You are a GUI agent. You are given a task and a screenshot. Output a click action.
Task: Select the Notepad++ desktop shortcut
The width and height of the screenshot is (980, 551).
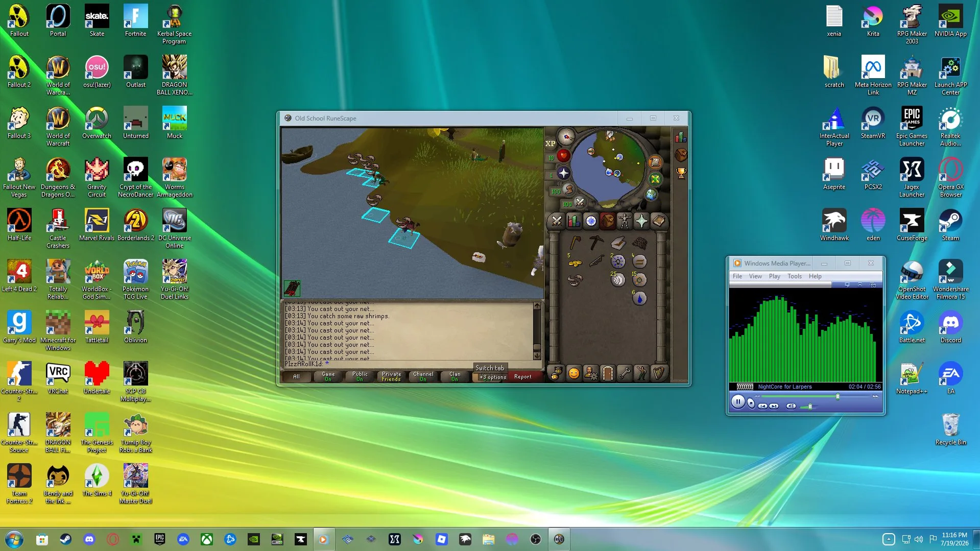pyautogui.click(x=912, y=378)
